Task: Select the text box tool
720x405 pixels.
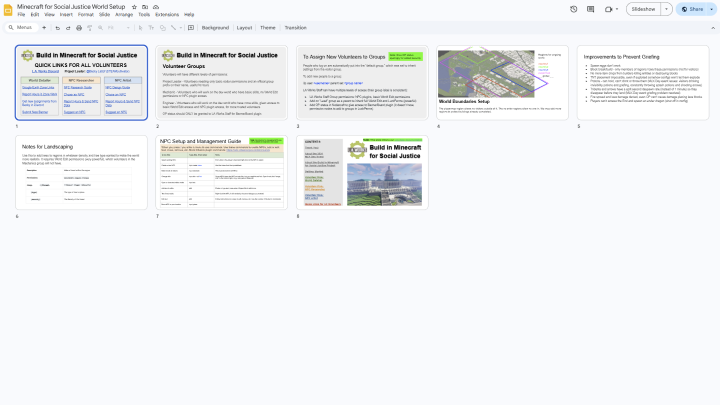Action: [151, 28]
